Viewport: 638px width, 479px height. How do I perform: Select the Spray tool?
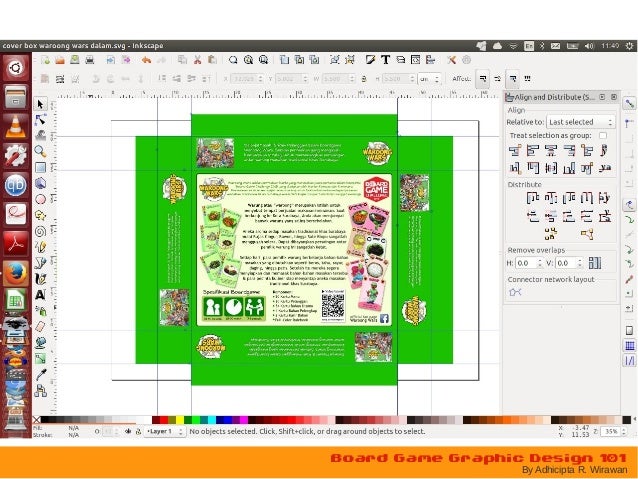click(40, 311)
